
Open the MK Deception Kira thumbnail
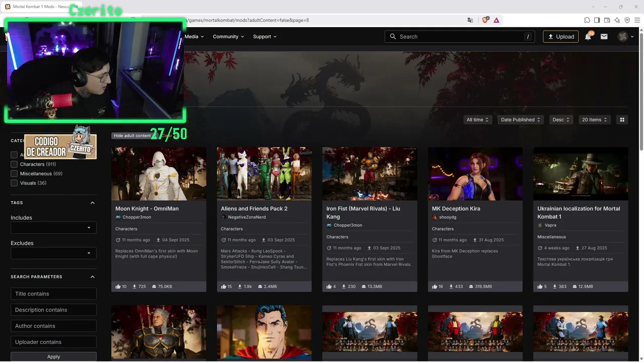pos(475,173)
